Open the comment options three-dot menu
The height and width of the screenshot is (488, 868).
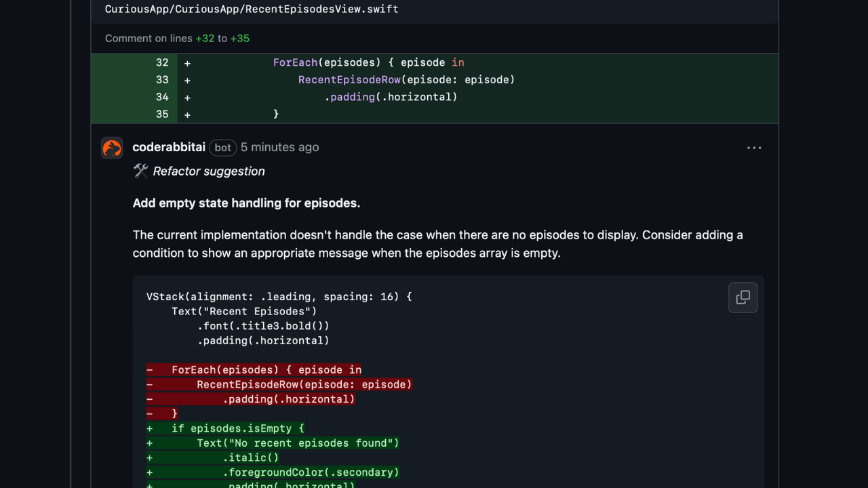[x=754, y=148]
